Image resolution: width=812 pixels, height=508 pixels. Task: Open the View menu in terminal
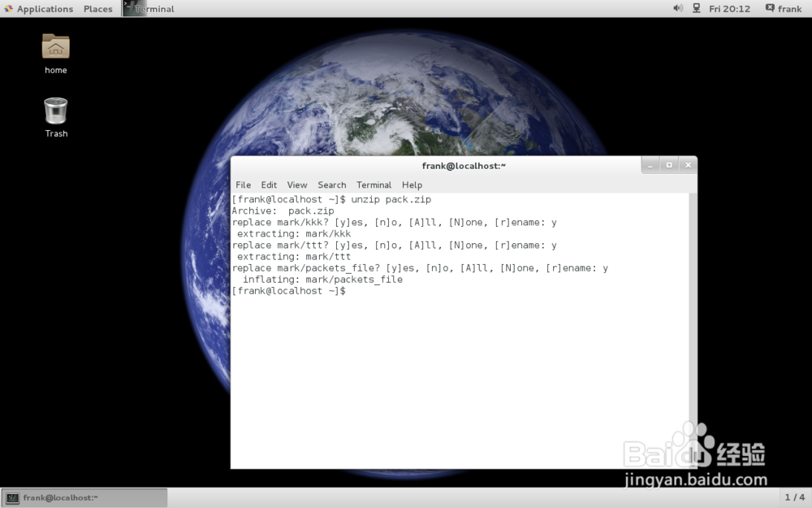296,185
